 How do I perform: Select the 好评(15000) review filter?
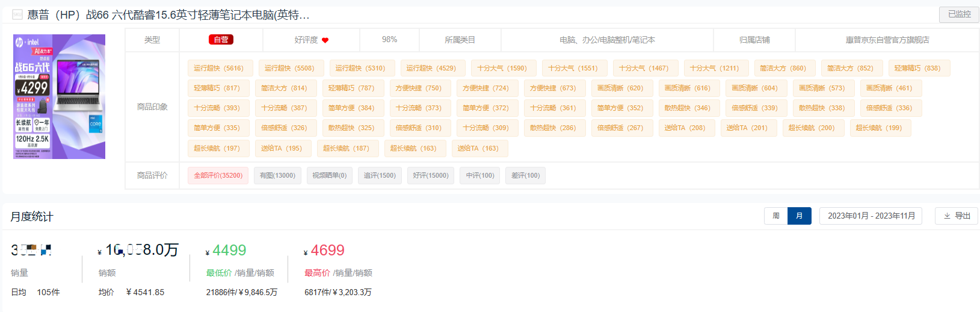(x=431, y=175)
